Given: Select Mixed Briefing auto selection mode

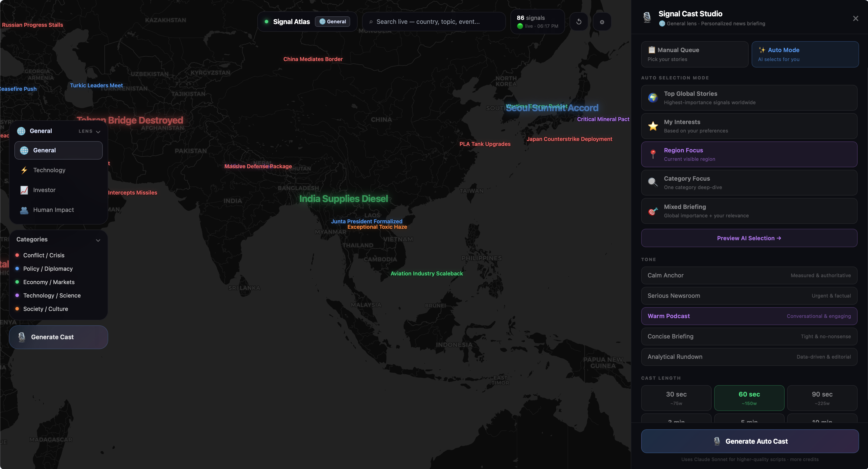Looking at the screenshot, I should pyautogui.click(x=749, y=211).
